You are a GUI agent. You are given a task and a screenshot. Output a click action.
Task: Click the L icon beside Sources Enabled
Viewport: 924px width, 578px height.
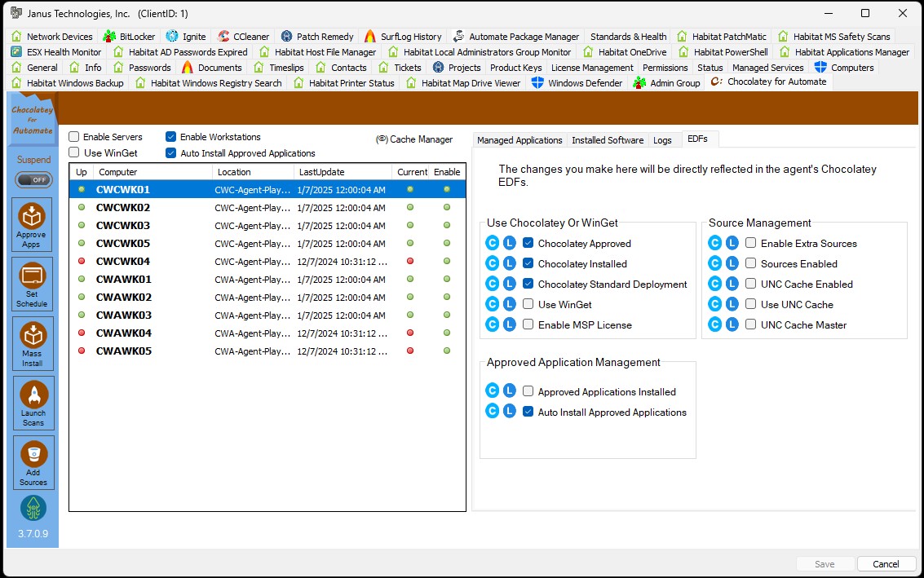(x=732, y=263)
